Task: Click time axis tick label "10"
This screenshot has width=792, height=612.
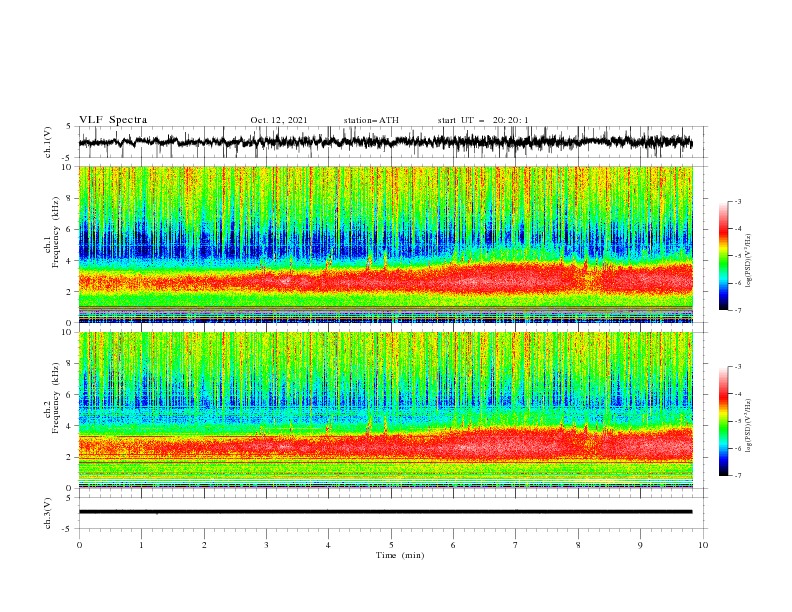Action: click(x=703, y=545)
